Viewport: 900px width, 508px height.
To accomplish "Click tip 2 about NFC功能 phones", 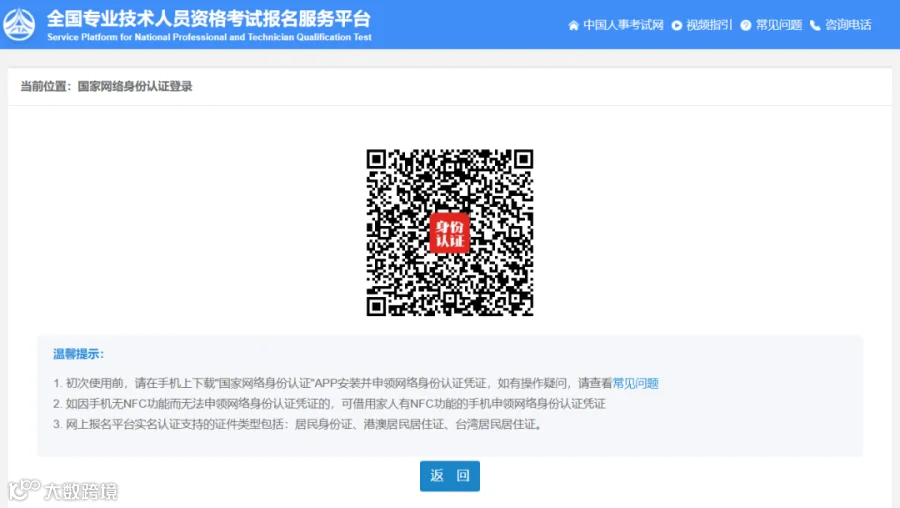I will (329, 404).
